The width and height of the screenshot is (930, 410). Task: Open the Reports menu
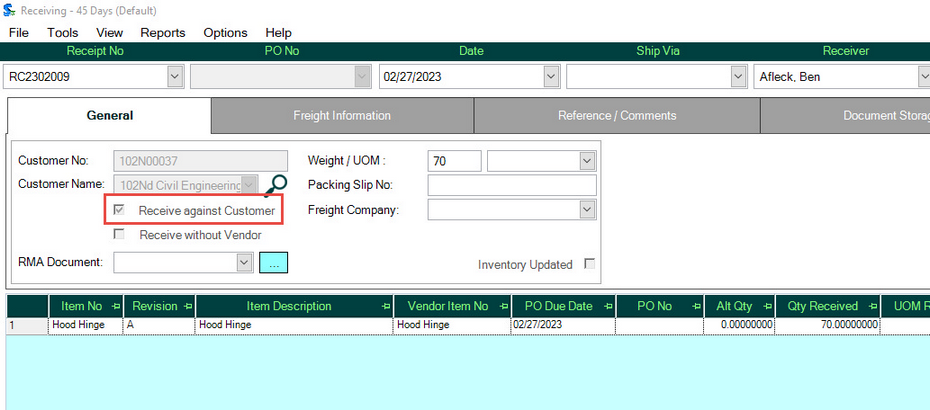tap(162, 33)
